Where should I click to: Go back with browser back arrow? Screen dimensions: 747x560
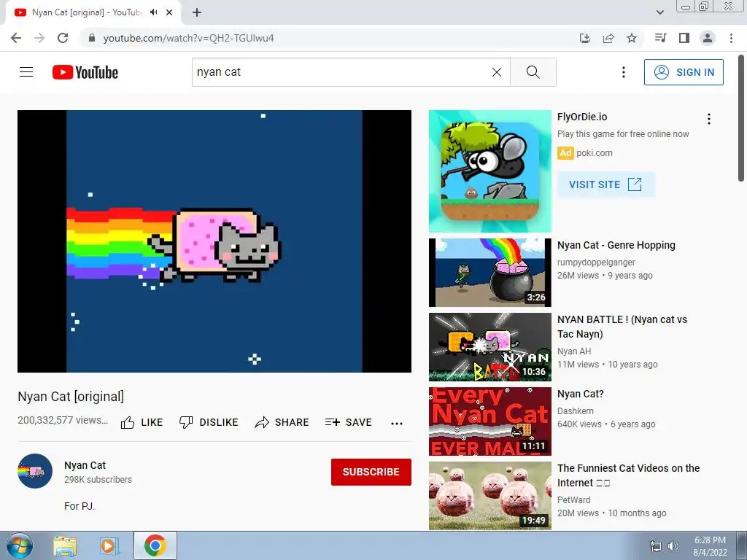point(16,38)
